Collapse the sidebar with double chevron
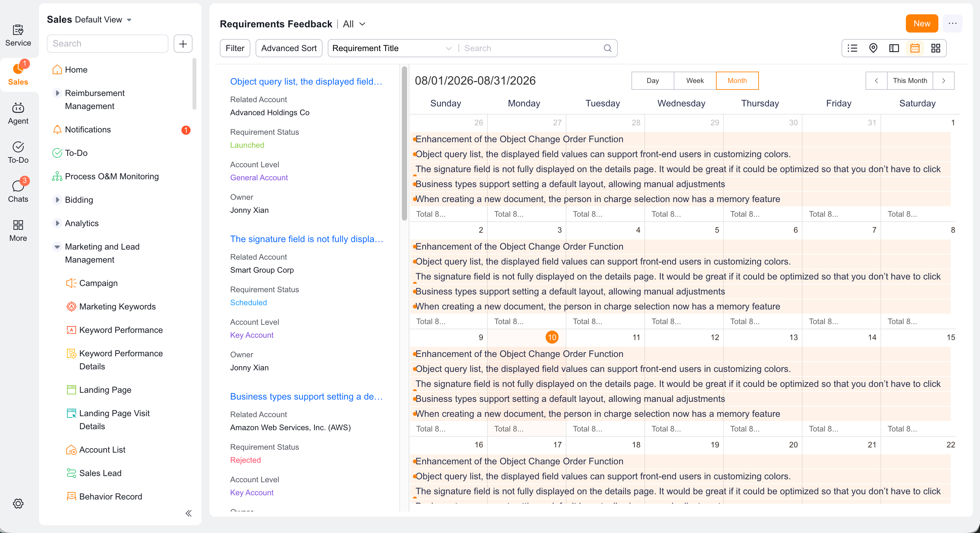 (x=188, y=513)
